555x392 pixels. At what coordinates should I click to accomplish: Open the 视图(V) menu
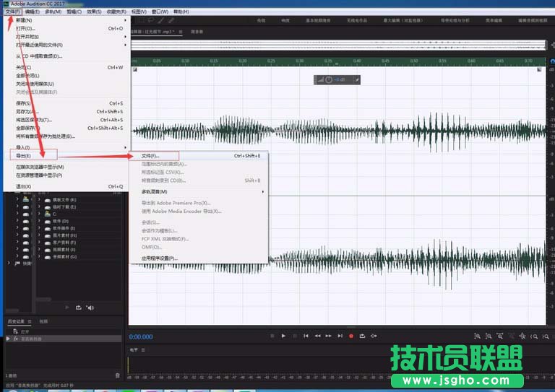(139, 12)
